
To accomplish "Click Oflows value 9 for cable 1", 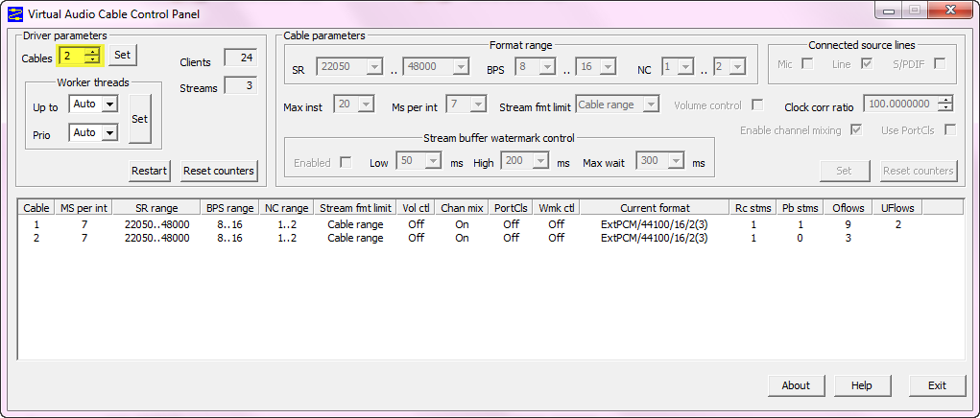I will pyautogui.click(x=848, y=224).
